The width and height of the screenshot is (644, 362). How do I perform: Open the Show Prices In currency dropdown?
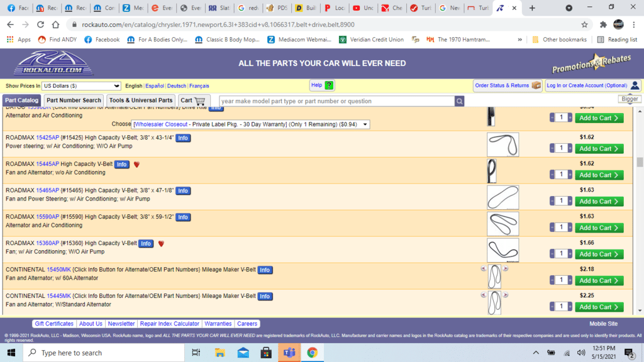click(81, 86)
